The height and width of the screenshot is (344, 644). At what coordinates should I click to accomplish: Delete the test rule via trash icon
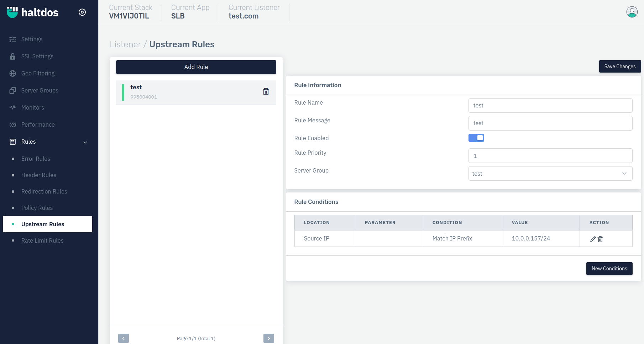point(266,92)
